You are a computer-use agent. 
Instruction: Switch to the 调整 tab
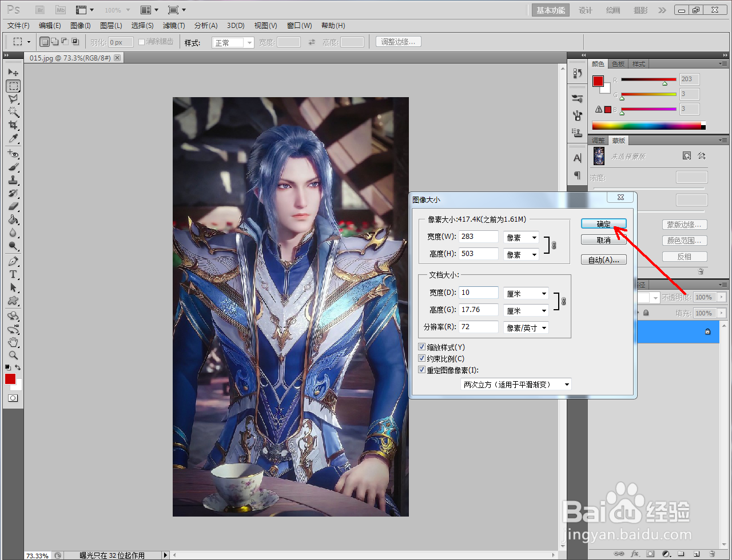tap(598, 141)
